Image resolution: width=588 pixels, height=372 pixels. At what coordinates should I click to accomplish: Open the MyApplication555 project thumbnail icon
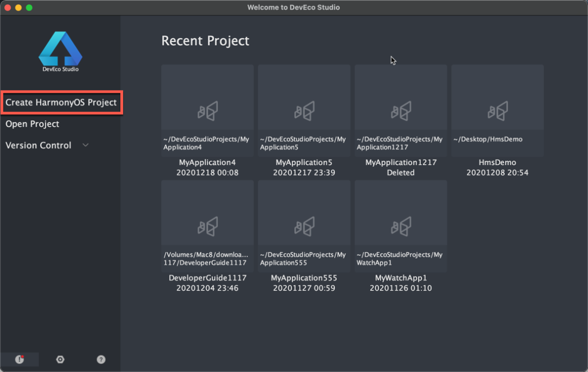click(304, 226)
